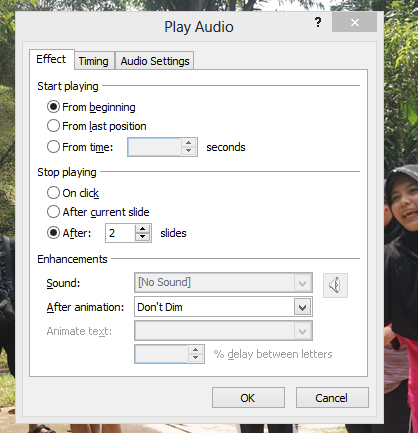Click the From time seconds field
The width and height of the screenshot is (418, 433).
click(155, 147)
